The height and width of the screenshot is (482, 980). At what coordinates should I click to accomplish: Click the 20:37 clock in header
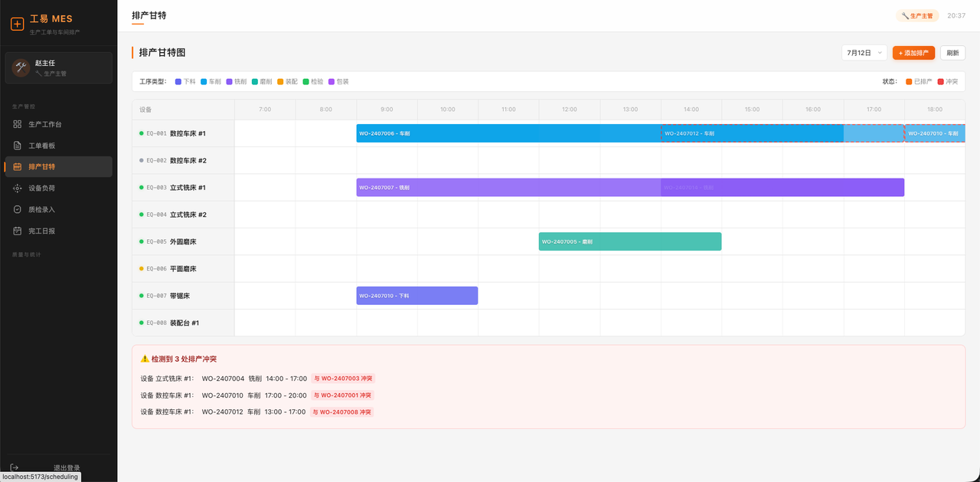click(x=956, y=15)
